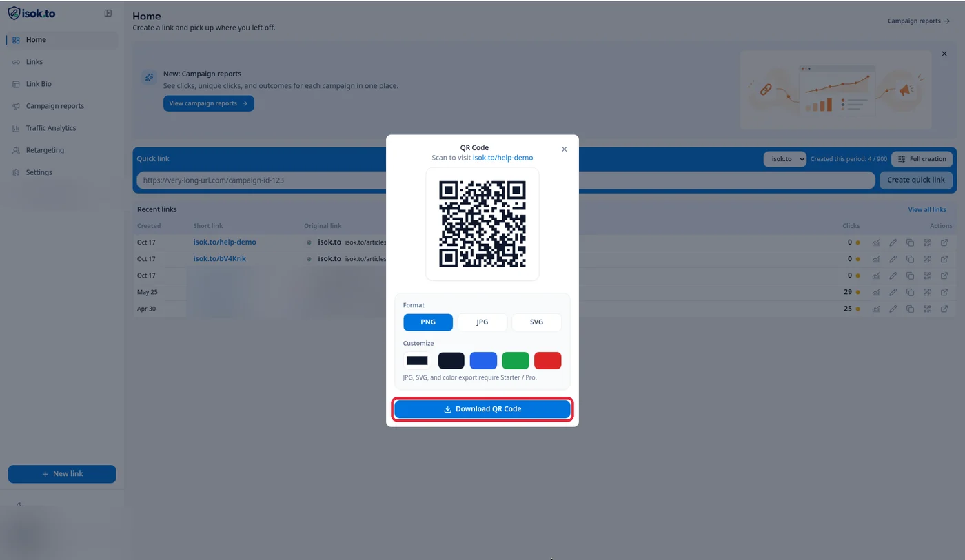Download the QR code
The image size is (965, 560).
(x=482, y=409)
